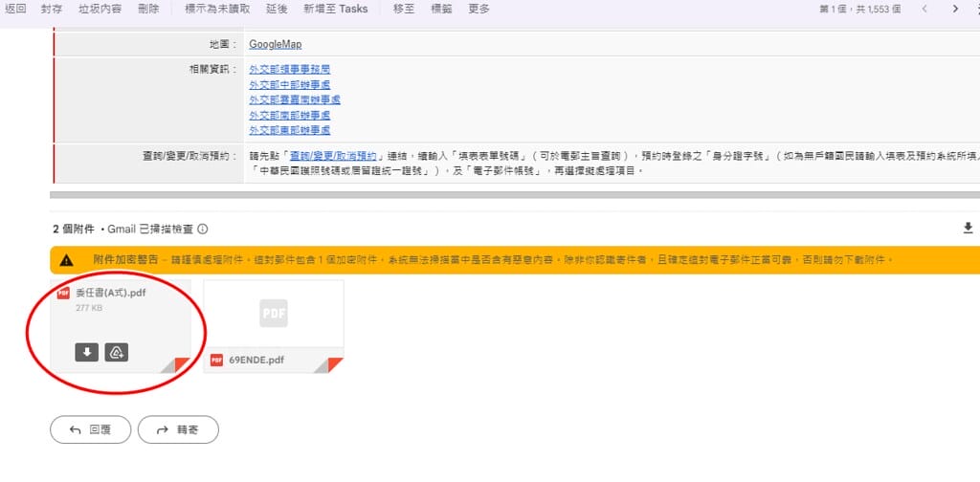This screenshot has height=482, width=980.
Task: Open the 標籤 labels menu
Action: tap(442, 9)
